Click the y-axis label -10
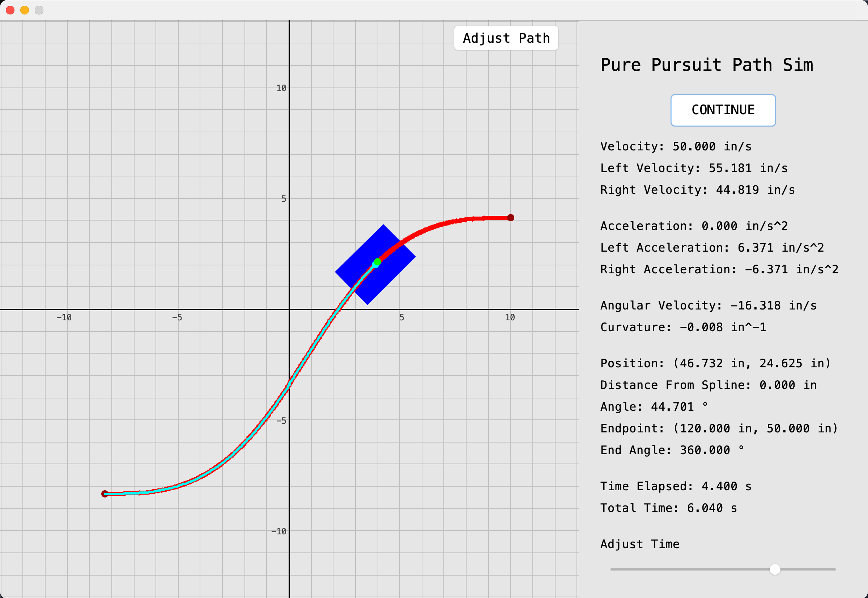 (279, 531)
